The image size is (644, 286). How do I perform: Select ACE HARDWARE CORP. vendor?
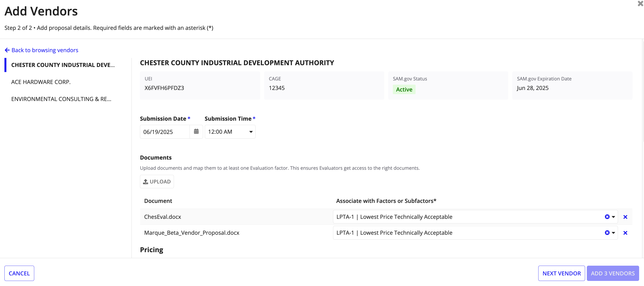pyautogui.click(x=41, y=82)
